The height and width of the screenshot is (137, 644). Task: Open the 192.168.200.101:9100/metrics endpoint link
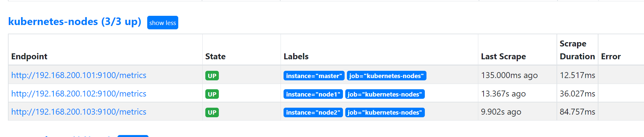(79, 75)
